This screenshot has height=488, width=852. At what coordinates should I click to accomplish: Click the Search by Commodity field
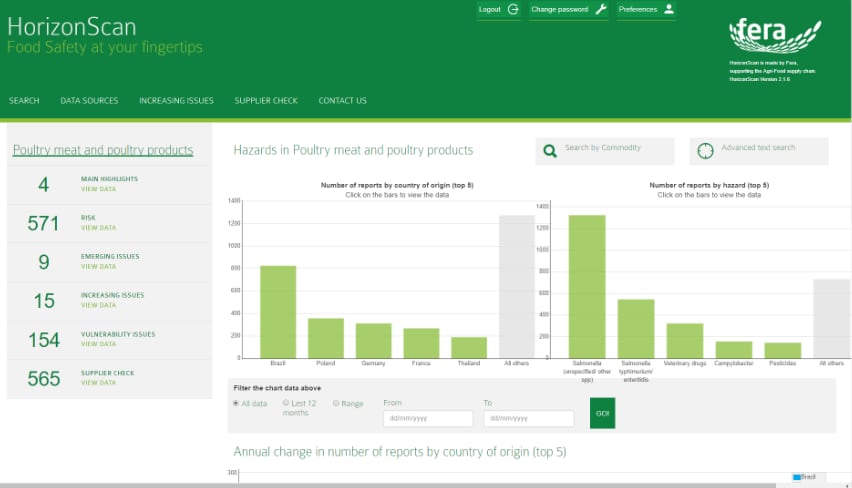point(605,151)
